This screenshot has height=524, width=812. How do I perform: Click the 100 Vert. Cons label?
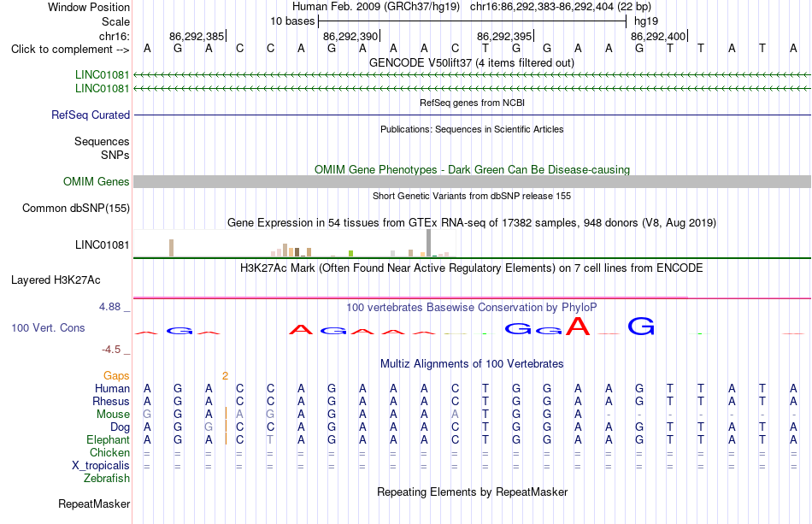pyautogui.click(x=48, y=327)
